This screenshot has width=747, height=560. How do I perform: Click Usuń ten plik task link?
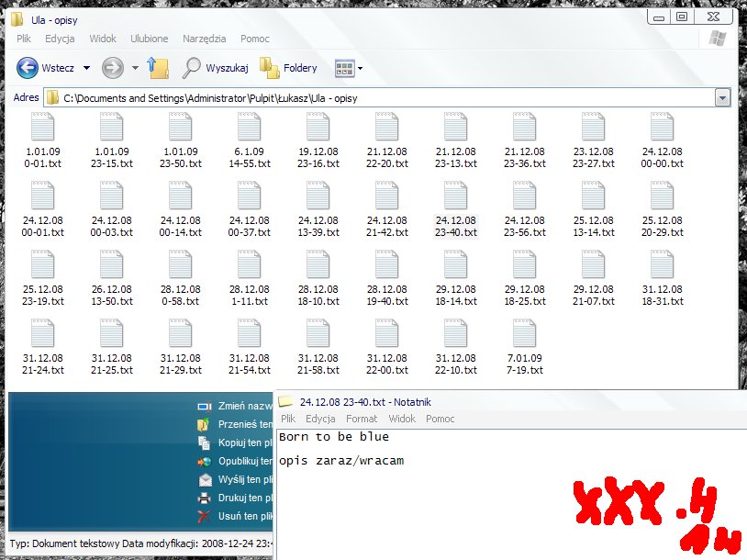(x=235, y=516)
